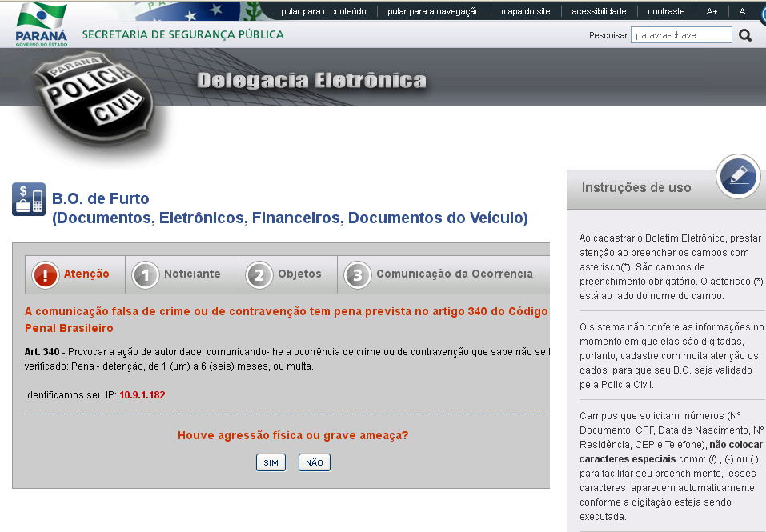Image resolution: width=766 pixels, height=532 pixels.
Task: Open the 'mapa do site' link
Action: click(x=525, y=11)
